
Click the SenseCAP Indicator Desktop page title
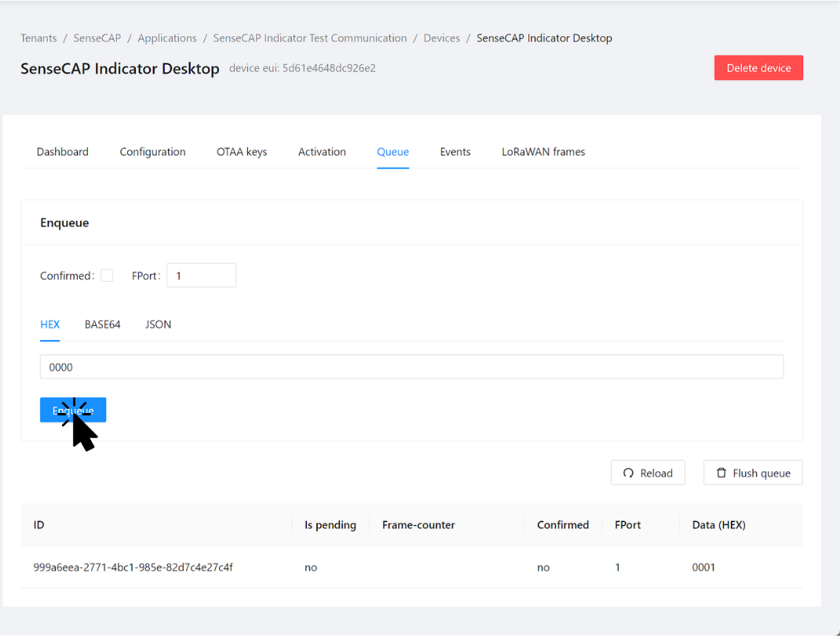tap(120, 68)
